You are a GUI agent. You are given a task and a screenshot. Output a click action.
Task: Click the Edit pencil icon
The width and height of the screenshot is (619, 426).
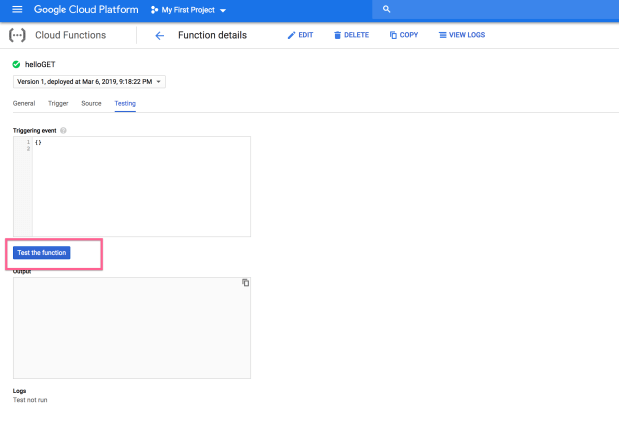291,36
